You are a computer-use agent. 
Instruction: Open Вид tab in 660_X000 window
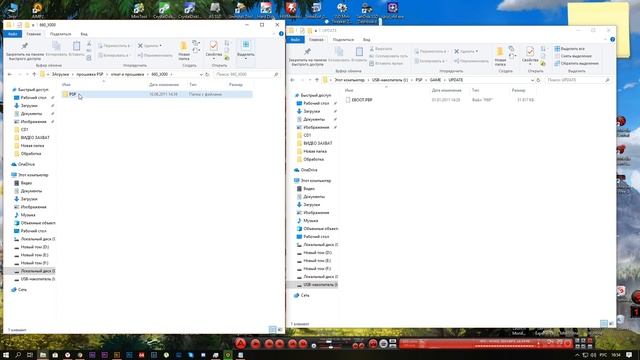(84, 34)
